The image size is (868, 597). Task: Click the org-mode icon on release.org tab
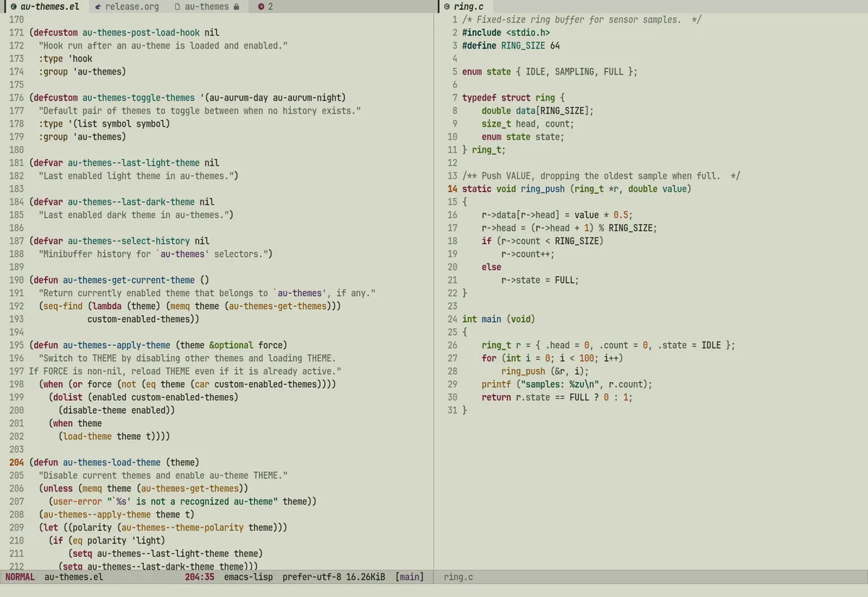tap(98, 7)
